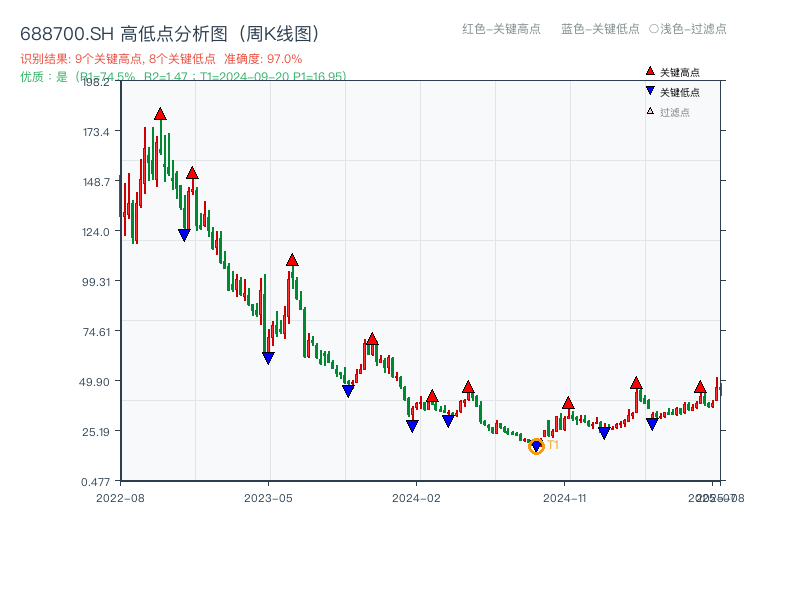Screen dimensions: 800x600
Task: Click the first blue low-point marker after initial peak
Action: pyautogui.click(x=182, y=233)
